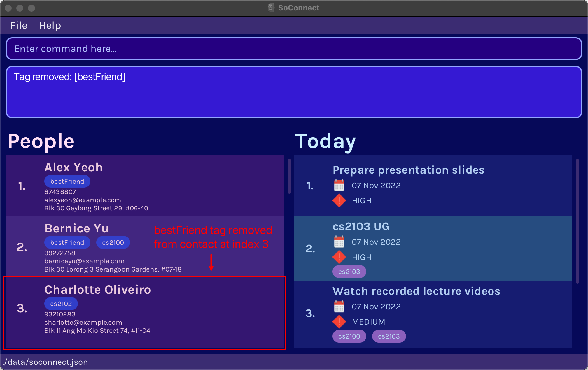The image size is (588, 370).
Task: Click the cs2102 tag on Charlotte Oliveiro
Action: [x=61, y=304]
